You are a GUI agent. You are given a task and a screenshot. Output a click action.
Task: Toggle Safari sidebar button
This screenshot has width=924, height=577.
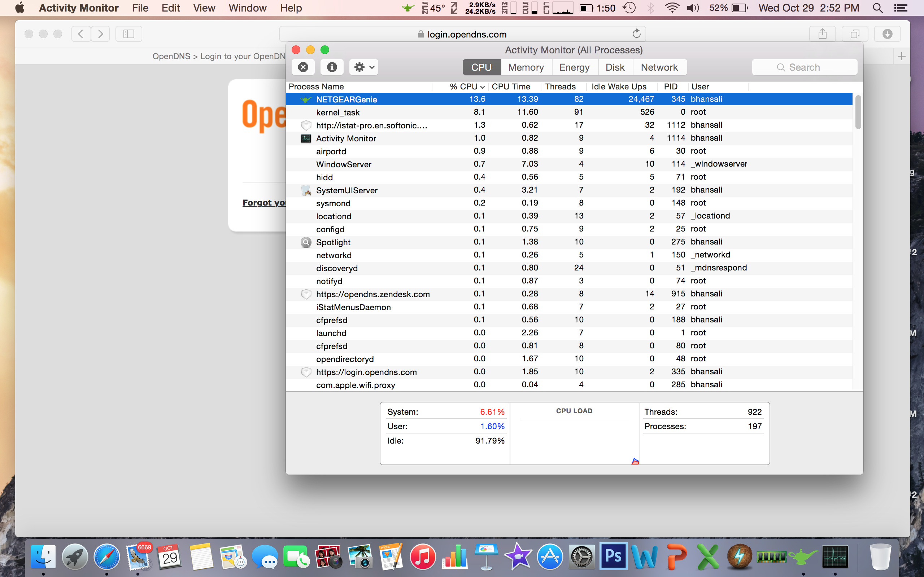128,34
